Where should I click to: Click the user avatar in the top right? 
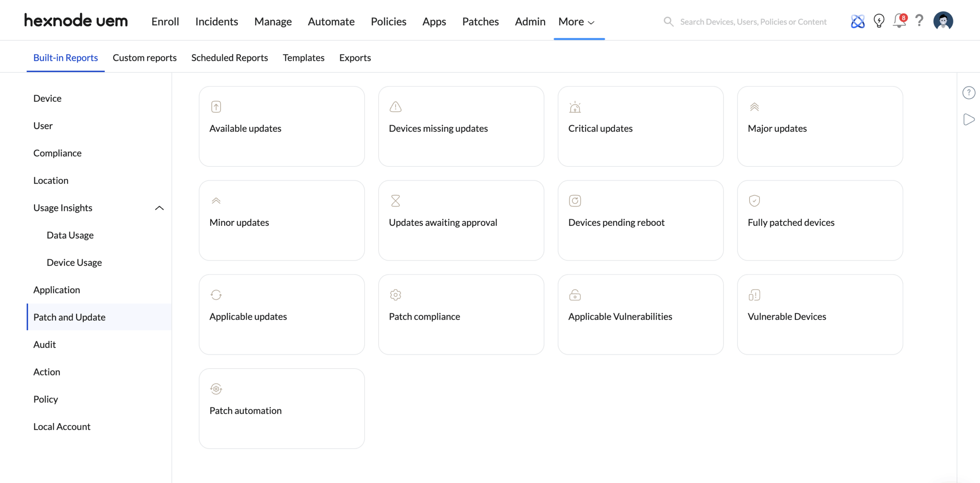pyautogui.click(x=943, y=21)
